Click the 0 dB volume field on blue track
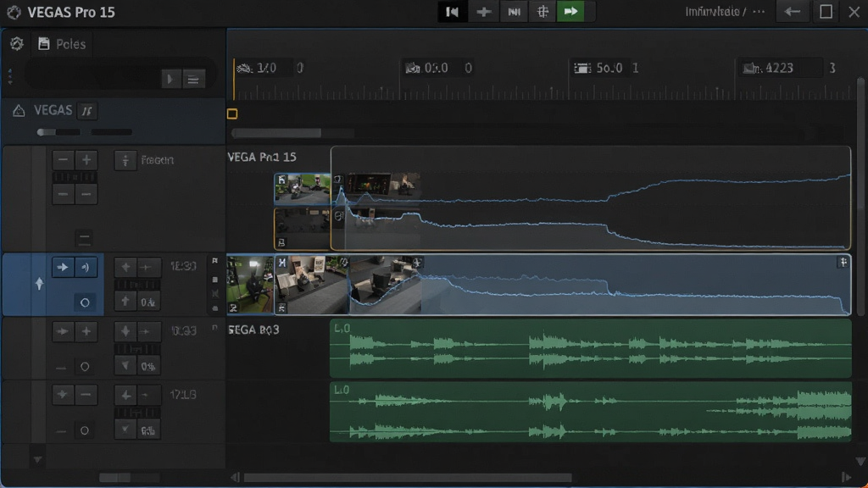The image size is (868, 488). 148,302
